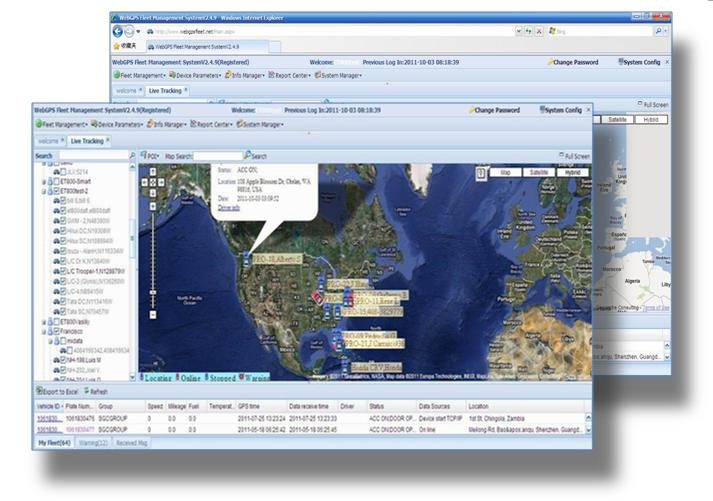Close the Live Tracking tab in front window
Viewport: 713px width, 501px height.
107,140
